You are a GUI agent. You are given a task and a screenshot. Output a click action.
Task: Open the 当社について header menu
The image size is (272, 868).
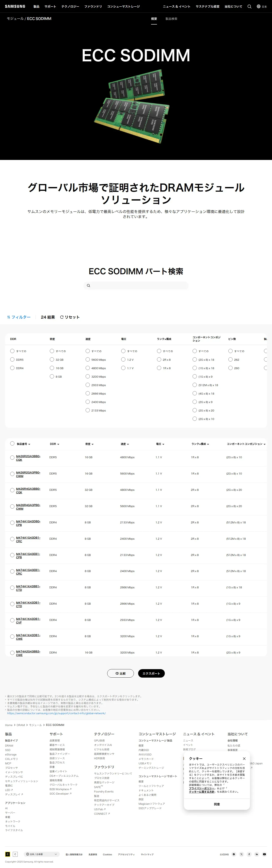[233, 6]
